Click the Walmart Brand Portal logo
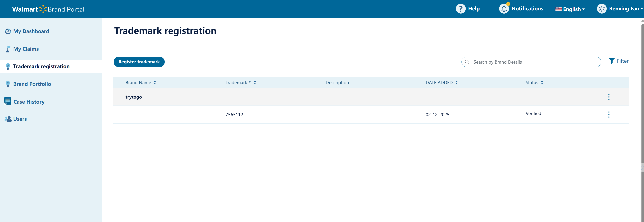 [x=48, y=9]
